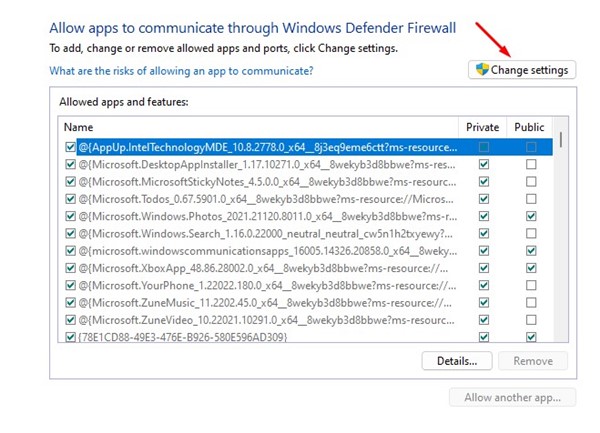Click the Remove button
The width and height of the screenshot is (600, 433).
tap(533, 361)
